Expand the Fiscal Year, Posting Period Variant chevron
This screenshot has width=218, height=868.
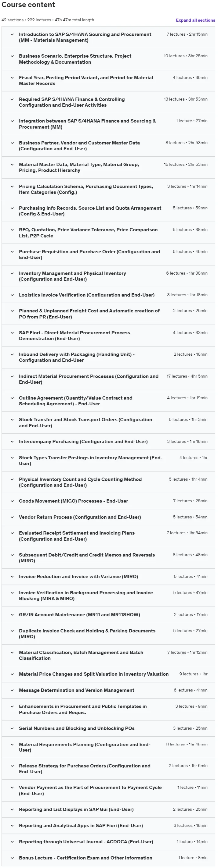12,77
